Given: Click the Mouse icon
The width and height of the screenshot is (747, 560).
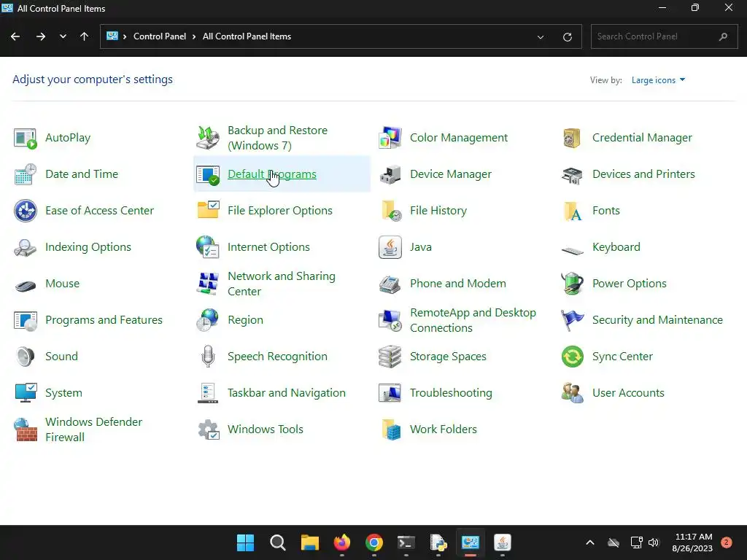Looking at the screenshot, I should tap(26, 286).
